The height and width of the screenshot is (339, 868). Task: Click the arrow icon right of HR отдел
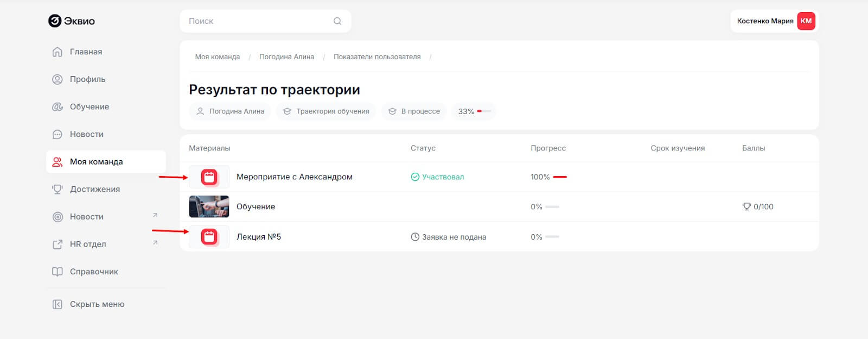[155, 243]
